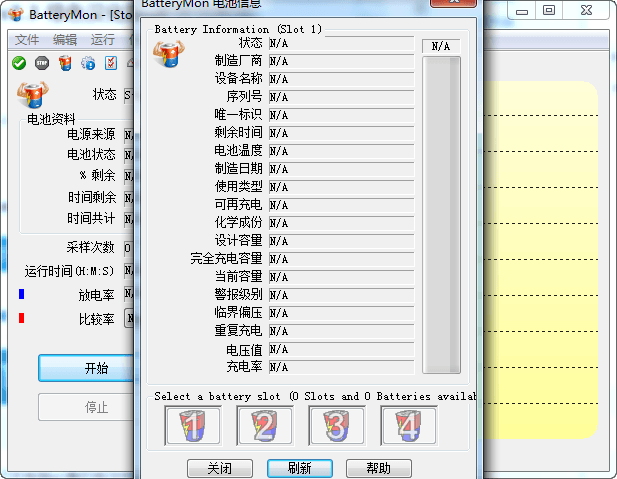The height and width of the screenshot is (479, 617).
Task: Click the STOP sign toolbar icon
Action: (x=42, y=63)
